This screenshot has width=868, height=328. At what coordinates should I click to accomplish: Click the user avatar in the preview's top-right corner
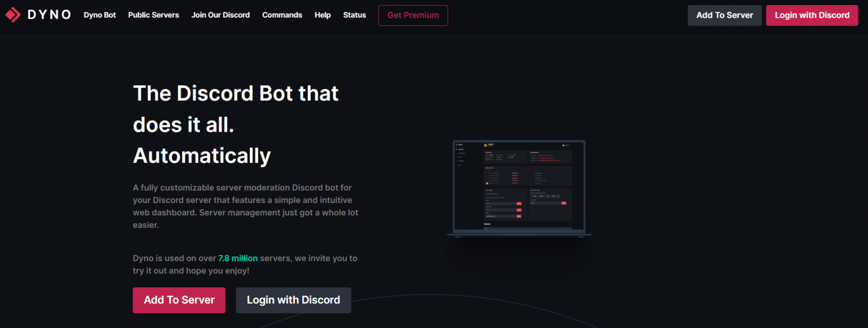pos(565,145)
